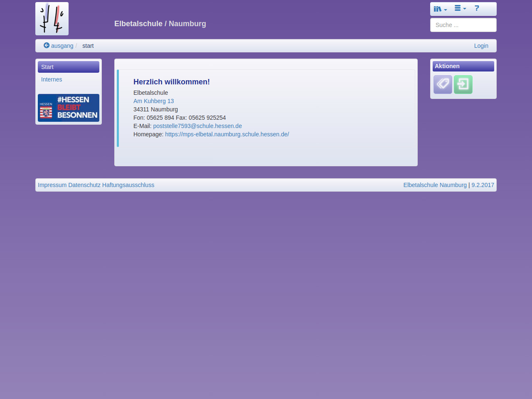Open the mps-elbetal homepage URL link
532x399 pixels.
coord(227,134)
